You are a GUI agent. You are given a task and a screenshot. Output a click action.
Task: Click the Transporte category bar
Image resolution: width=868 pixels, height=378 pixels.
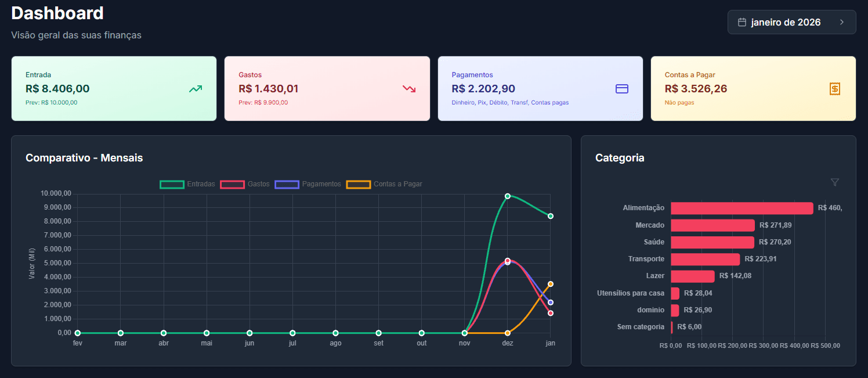(x=705, y=259)
